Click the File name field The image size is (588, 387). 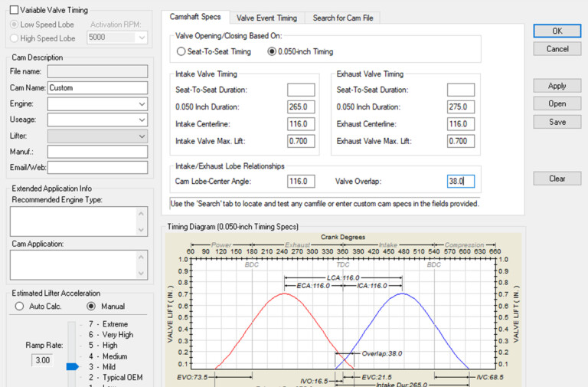[97, 71]
